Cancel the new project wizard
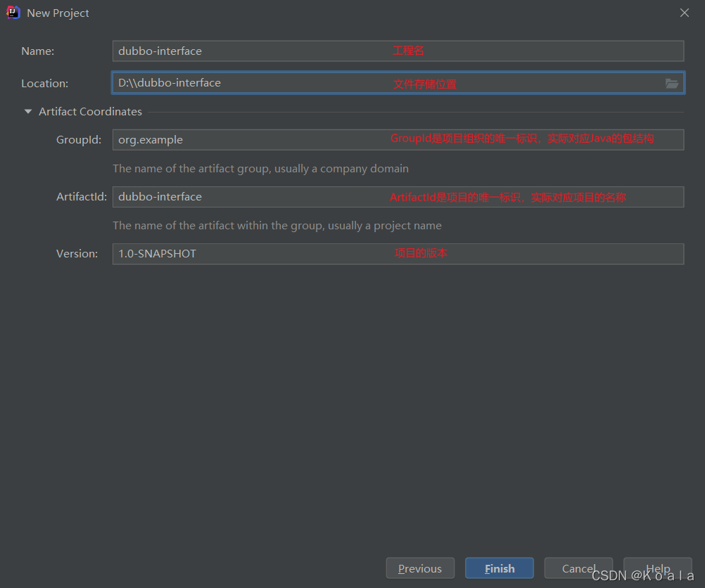This screenshot has height=588, width=705. (578, 569)
